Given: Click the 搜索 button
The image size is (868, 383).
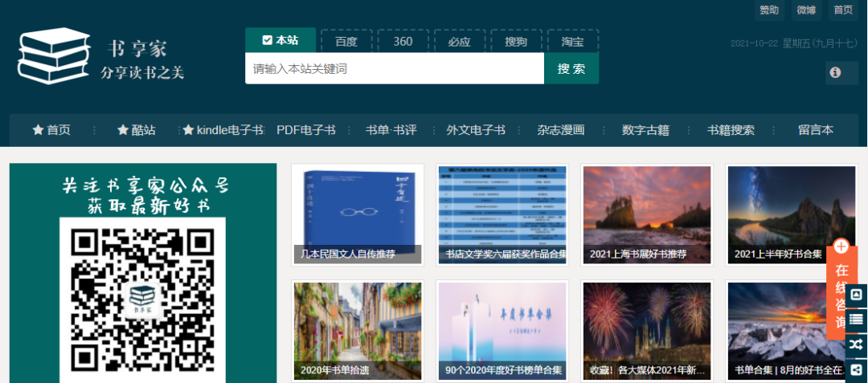Looking at the screenshot, I should tap(571, 68).
